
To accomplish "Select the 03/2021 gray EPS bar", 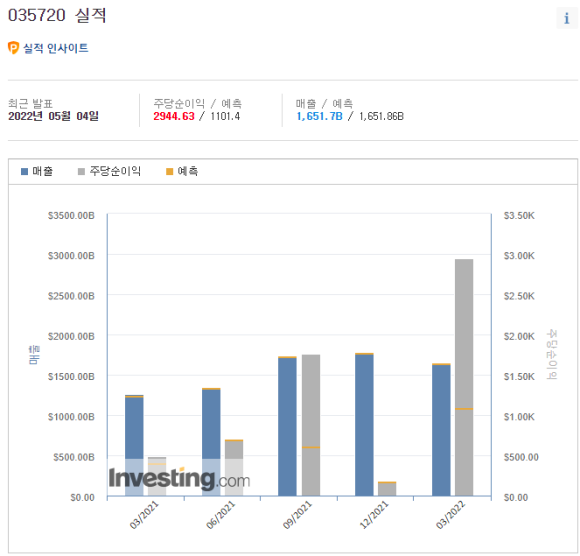I will 157,477.
